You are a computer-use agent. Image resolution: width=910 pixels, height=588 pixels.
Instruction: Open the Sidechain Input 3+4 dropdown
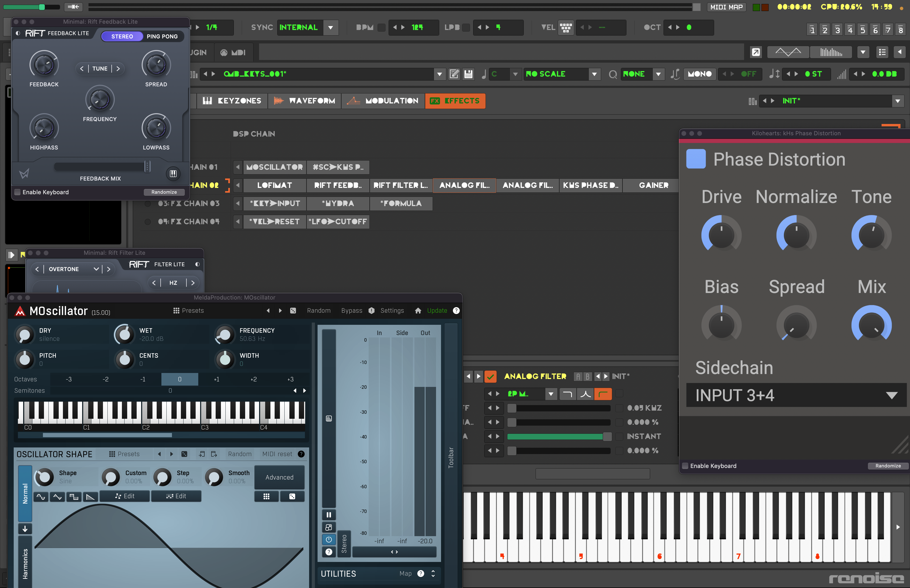coord(796,395)
